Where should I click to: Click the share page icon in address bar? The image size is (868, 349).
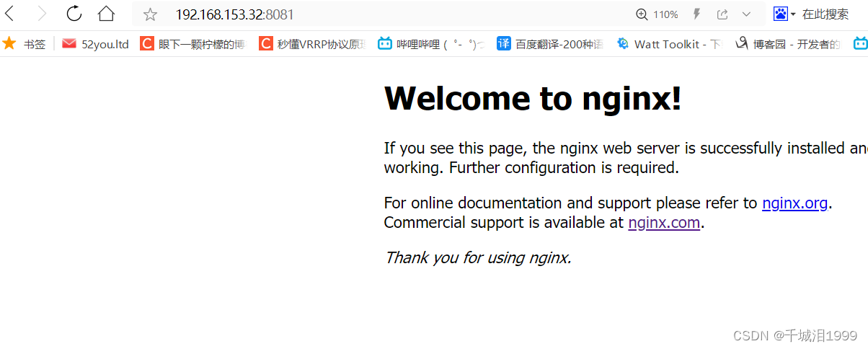pyautogui.click(x=722, y=14)
